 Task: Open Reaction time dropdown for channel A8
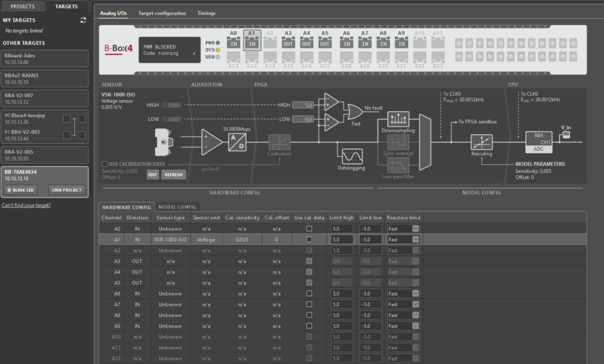tap(415, 315)
